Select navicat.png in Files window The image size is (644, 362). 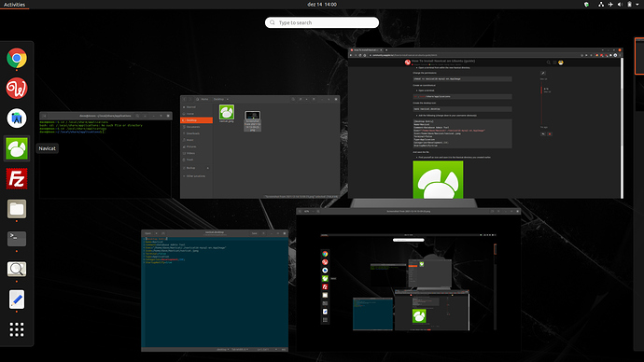coord(226,114)
